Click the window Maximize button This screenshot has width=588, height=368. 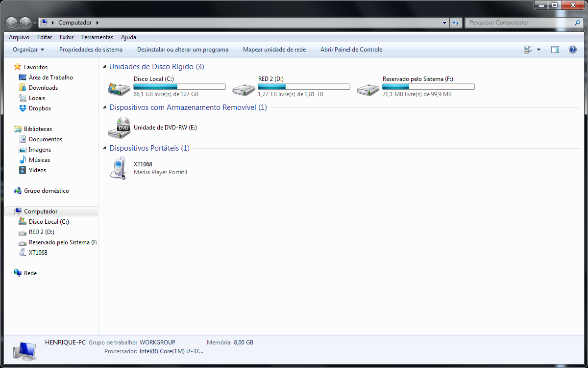click(x=554, y=5)
